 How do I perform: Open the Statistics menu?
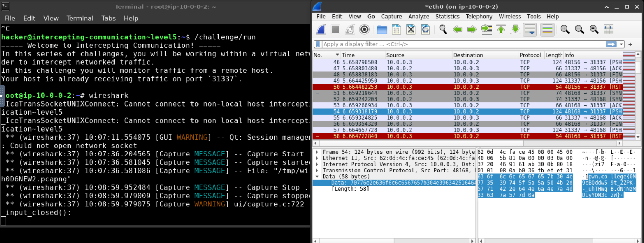[447, 17]
